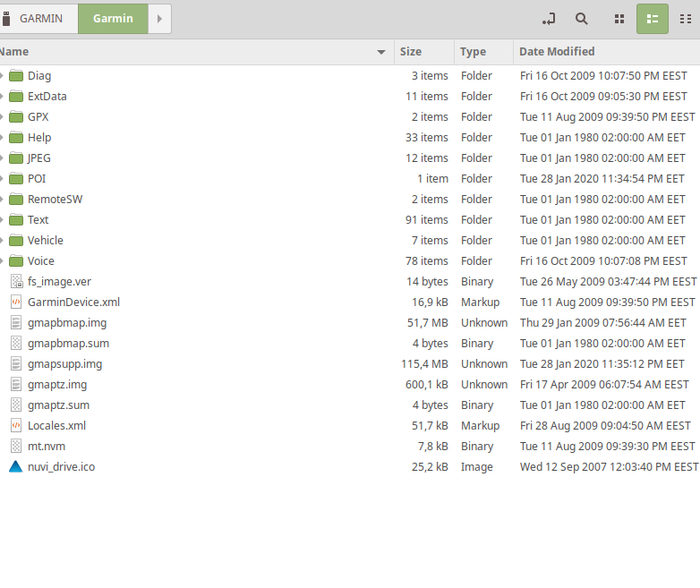Click the path bar forward arrow

[x=159, y=19]
